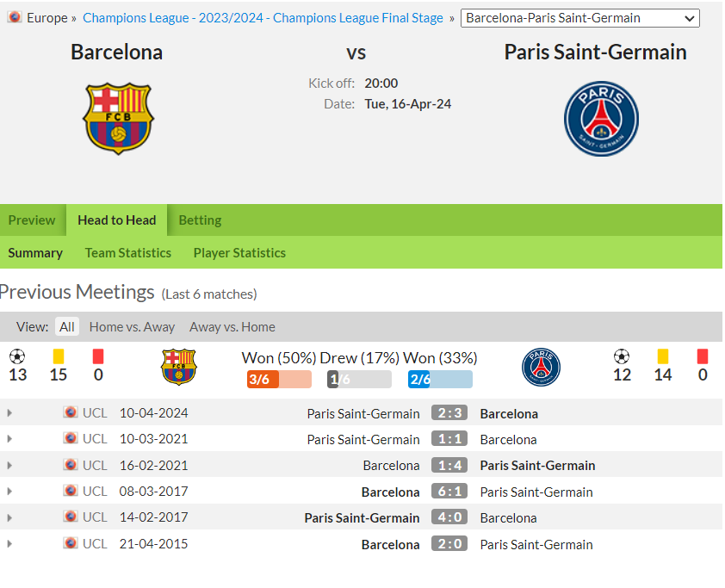Viewport: 725px width, 588px height.
Task: Open the Barcelona-Paris Saint-Germain match dropdown
Action: click(x=579, y=18)
